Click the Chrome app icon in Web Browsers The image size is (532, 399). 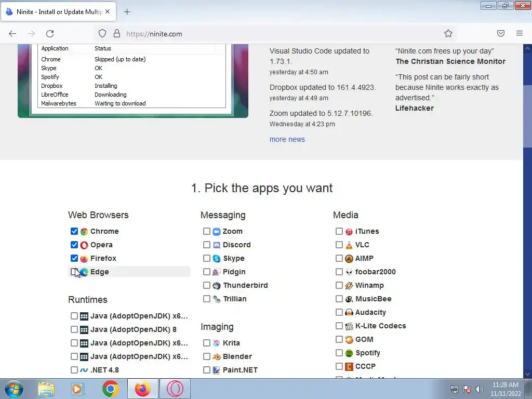84,231
